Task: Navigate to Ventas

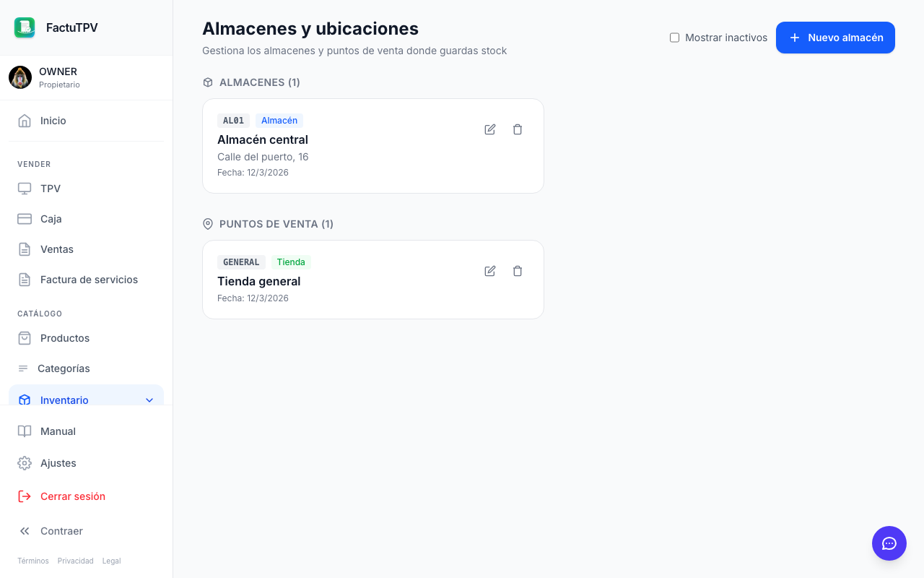Action: [x=87, y=249]
